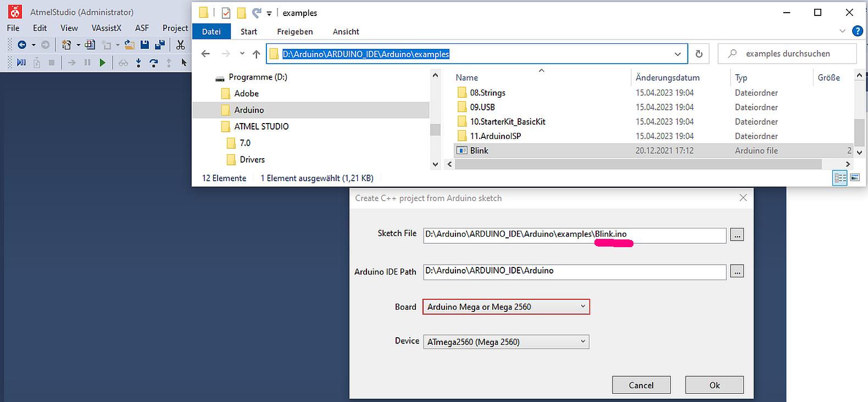Click the examples durchsuchen search box
The image size is (868, 402).
787,54
